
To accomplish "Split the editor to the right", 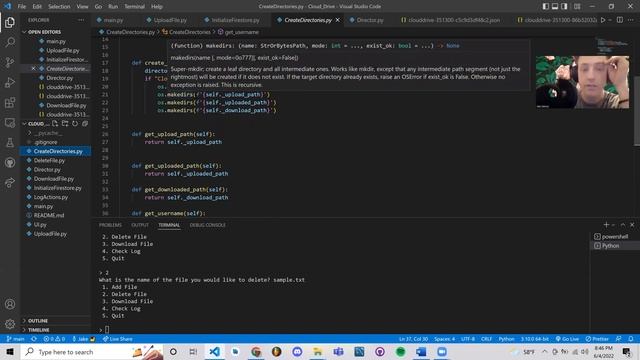I will coord(620,20).
